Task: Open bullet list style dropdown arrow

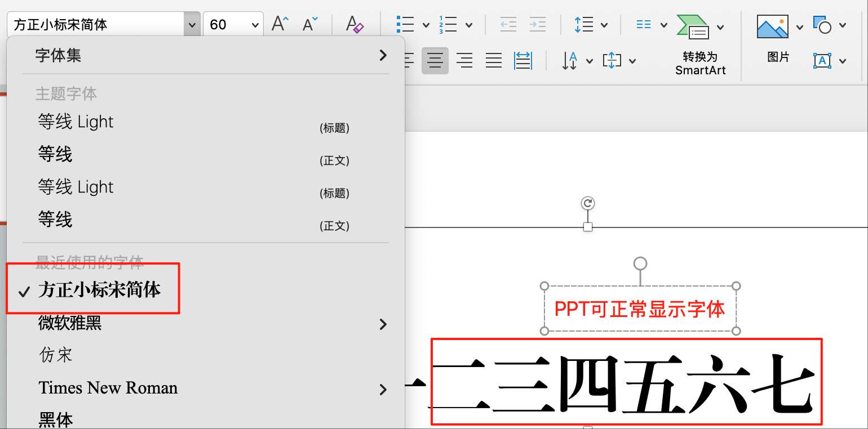Action: 426,25
